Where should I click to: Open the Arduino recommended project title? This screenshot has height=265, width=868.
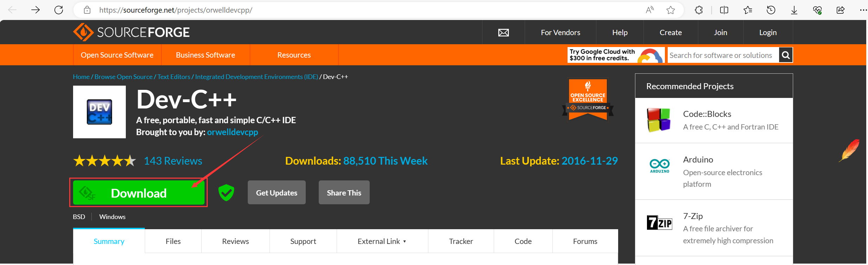coord(698,159)
